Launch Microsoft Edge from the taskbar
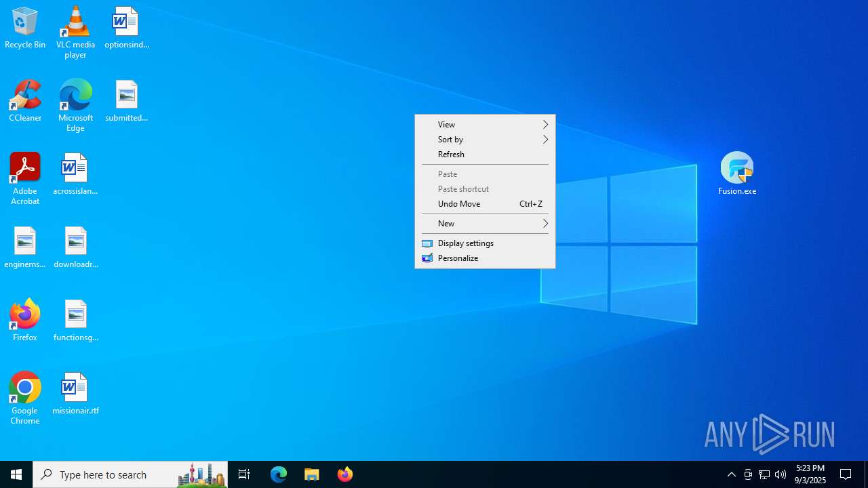The image size is (868, 488). [x=279, y=474]
